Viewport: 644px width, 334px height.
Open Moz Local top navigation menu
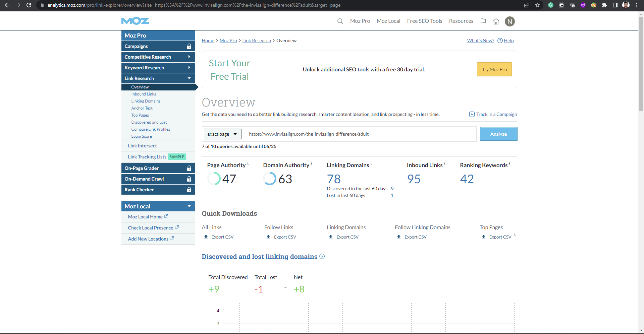click(x=388, y=21)
